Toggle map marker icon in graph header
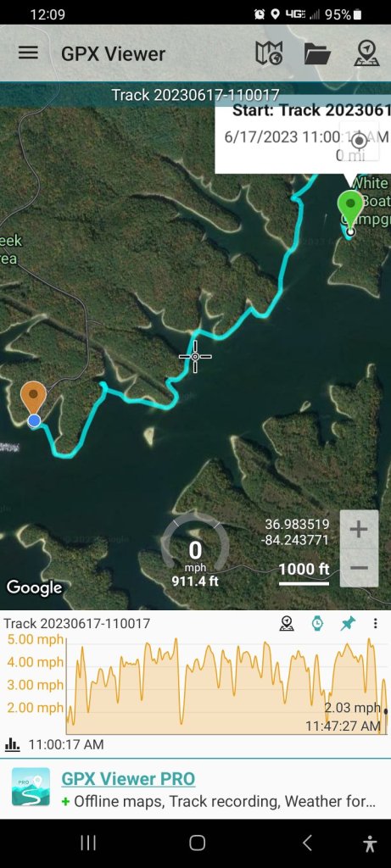The image size is (391, 868). (287, 624)
